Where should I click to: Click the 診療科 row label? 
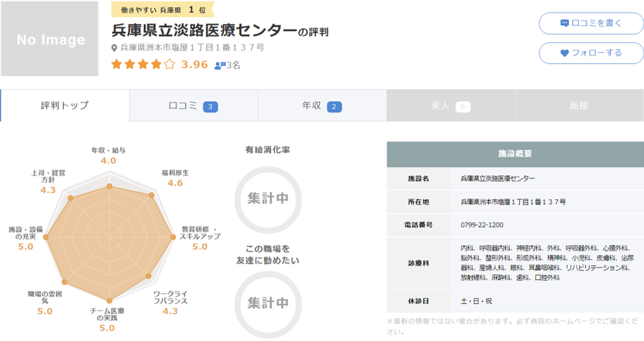[x=419, y=263]
